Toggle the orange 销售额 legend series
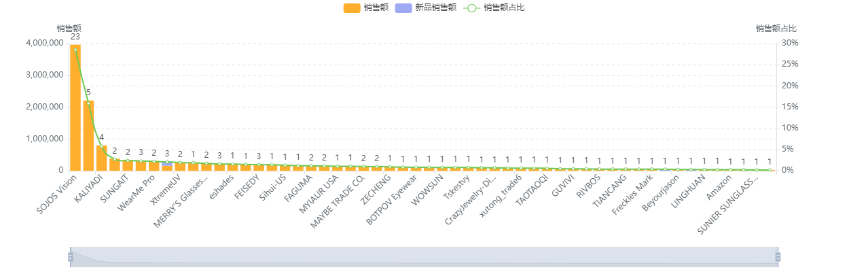868x272 pixels. click(365, 7)
